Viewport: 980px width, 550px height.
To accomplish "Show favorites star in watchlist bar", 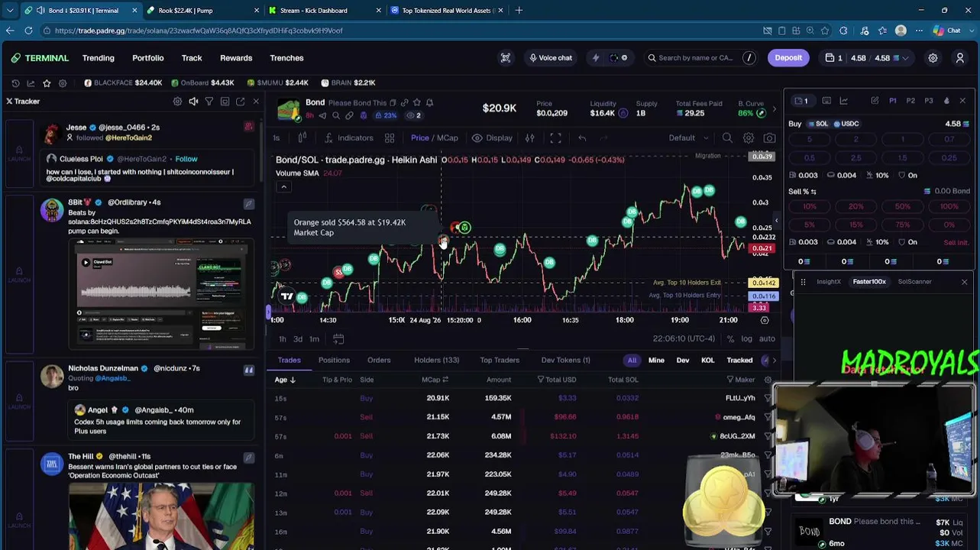I will [47, 83].
